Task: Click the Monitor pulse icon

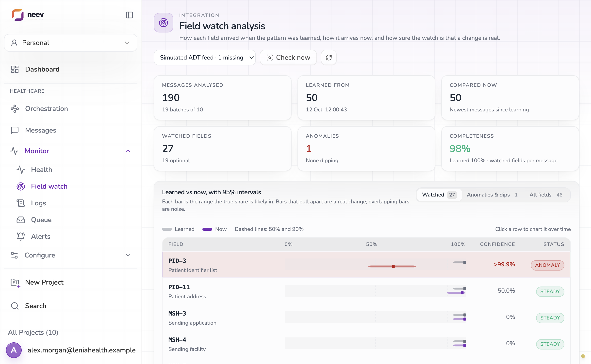Action: click(x=15, y=151)
